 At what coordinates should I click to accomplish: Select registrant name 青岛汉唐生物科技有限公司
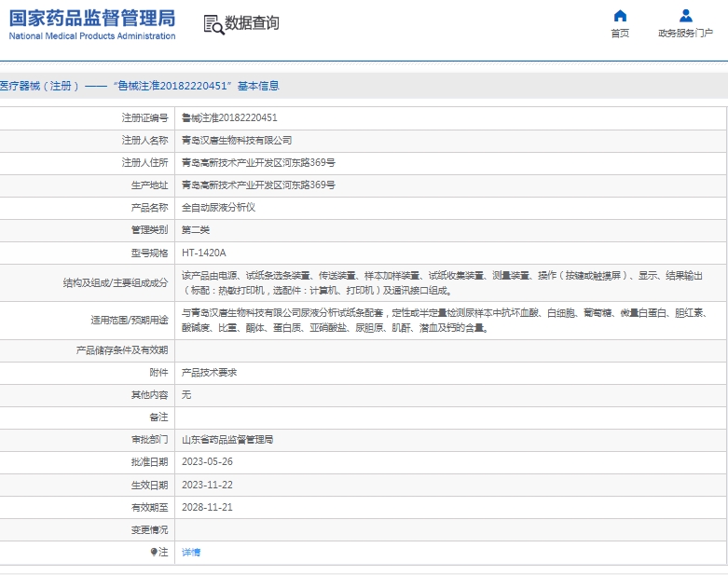(x=237, y=140)
